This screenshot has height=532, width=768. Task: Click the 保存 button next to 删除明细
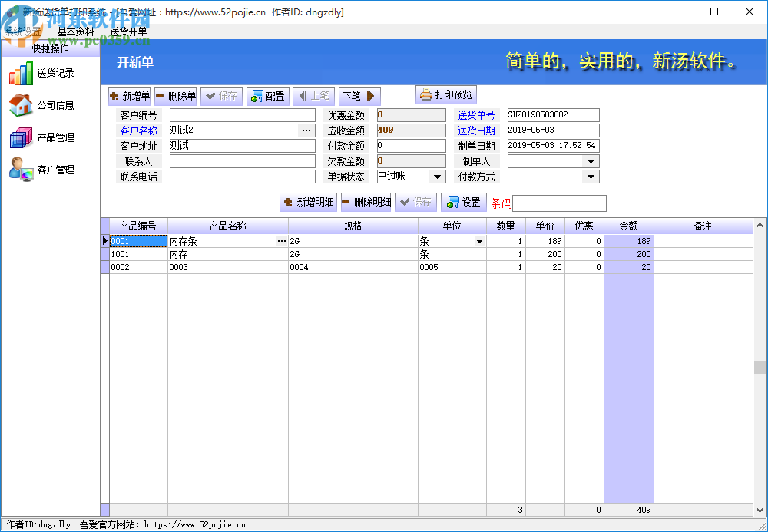(415, 202)
